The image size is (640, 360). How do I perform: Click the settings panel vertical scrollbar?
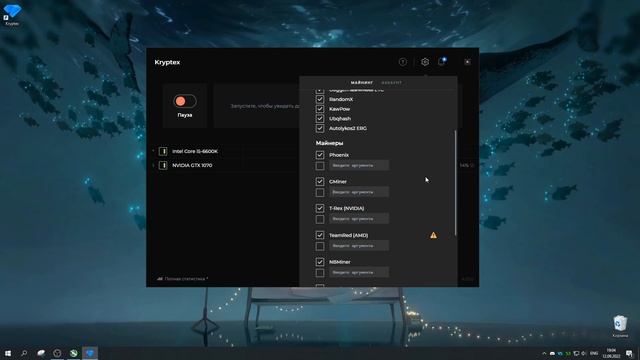click(x=455, y=183)
